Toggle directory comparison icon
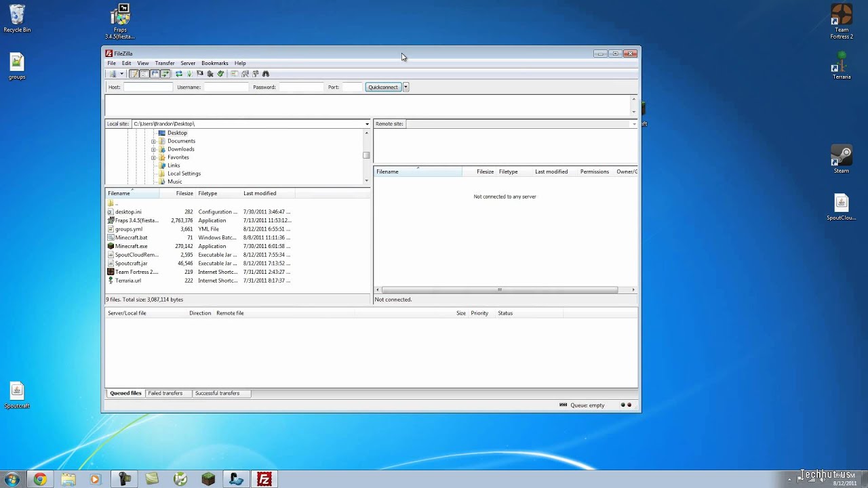 pyautogui.click(x=245, y=74)
